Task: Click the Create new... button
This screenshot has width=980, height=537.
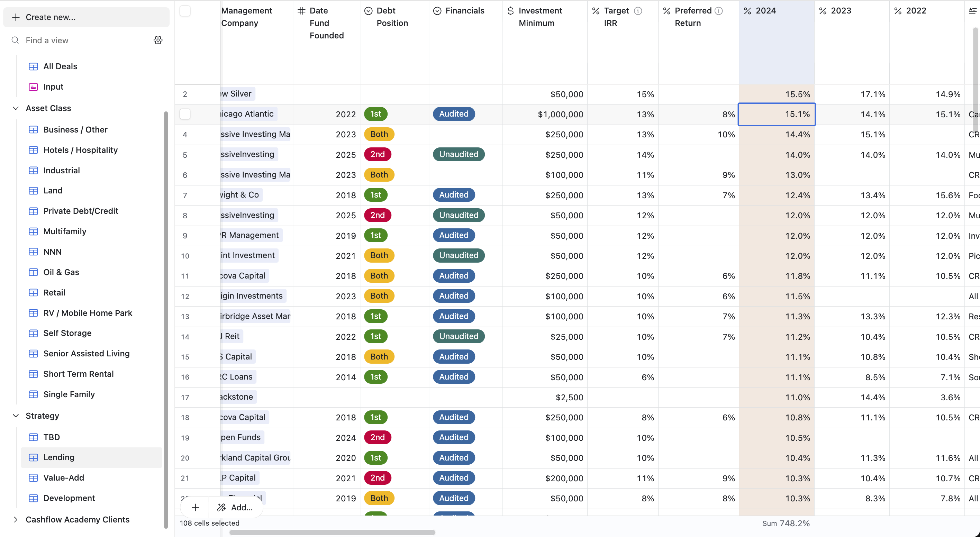Action: pyautogui.click(x=87, y=17)
